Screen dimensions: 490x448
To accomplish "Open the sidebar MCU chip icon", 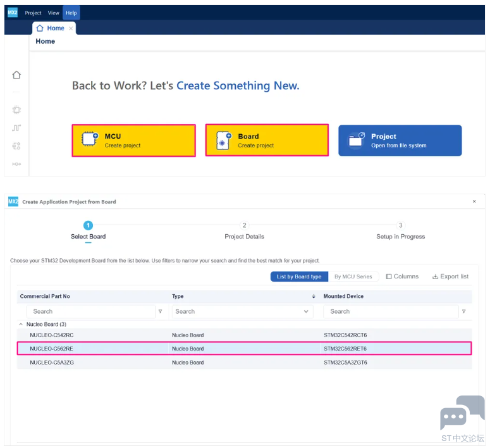I will 16,110.
